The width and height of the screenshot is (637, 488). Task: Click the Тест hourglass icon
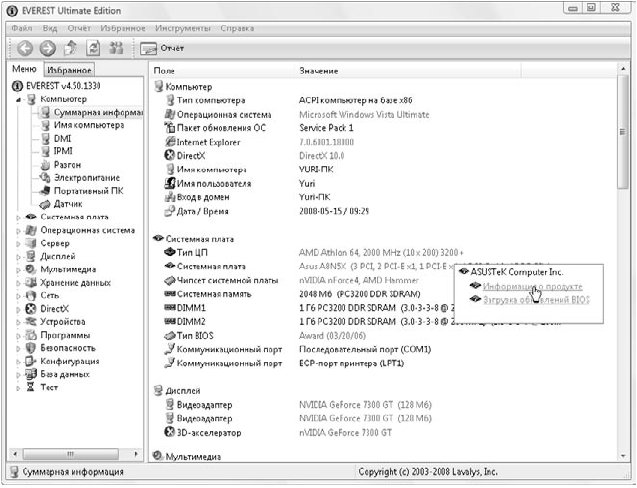pyautogui.click(x=31, y=387)
